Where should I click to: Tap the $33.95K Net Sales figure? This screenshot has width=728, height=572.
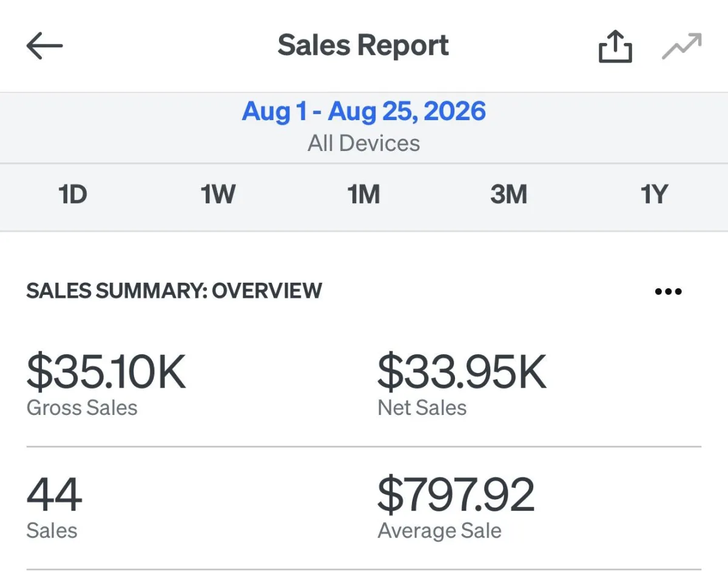(462, 372)
